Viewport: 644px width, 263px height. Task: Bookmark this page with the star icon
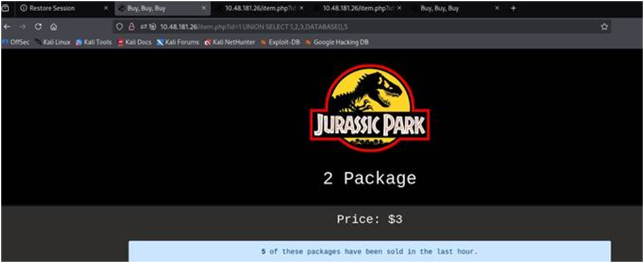pyautogui.click(x=604, y=27)
